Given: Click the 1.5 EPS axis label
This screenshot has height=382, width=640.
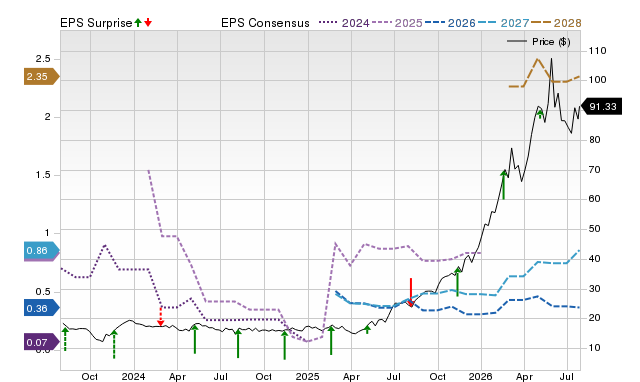Looking at the screenshot, I should pyautogui.click(x=43, y=175).
